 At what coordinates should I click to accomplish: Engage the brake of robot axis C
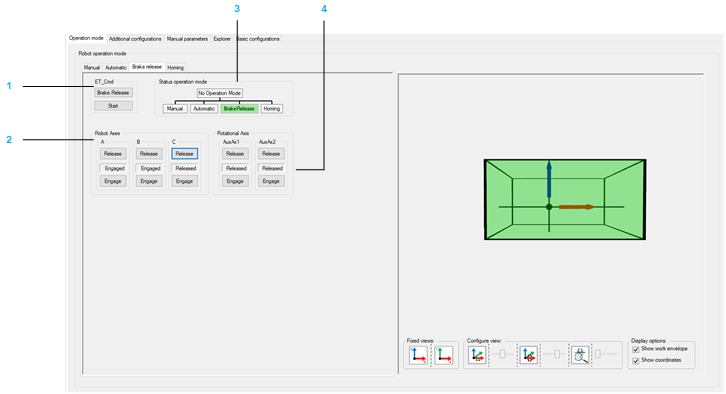click(184, 181)
